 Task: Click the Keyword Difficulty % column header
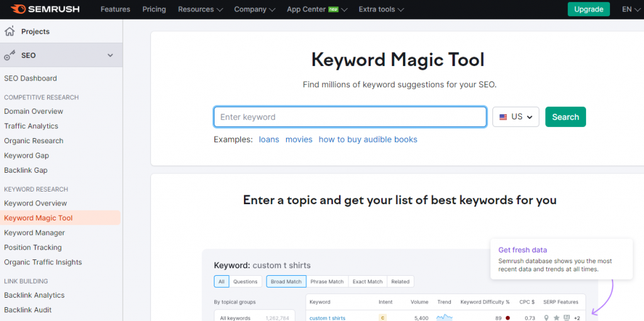click(485, 302)
